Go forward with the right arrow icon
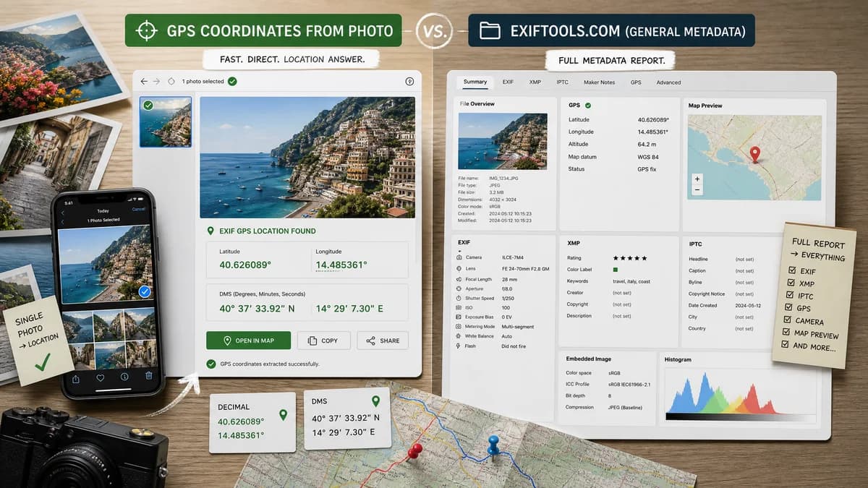Image resolution: width=868 pixels, height=488 pixels. pyautogui.click(x=157, y=82)
